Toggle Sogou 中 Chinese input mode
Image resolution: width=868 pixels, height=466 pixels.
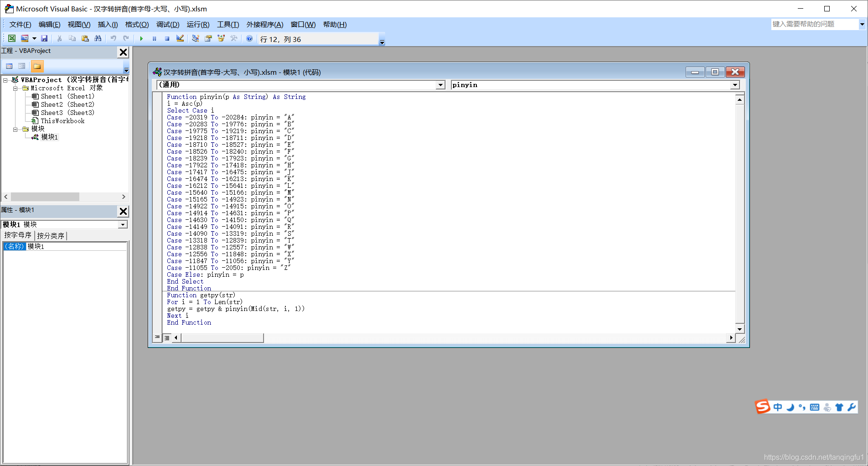point(778,407)
